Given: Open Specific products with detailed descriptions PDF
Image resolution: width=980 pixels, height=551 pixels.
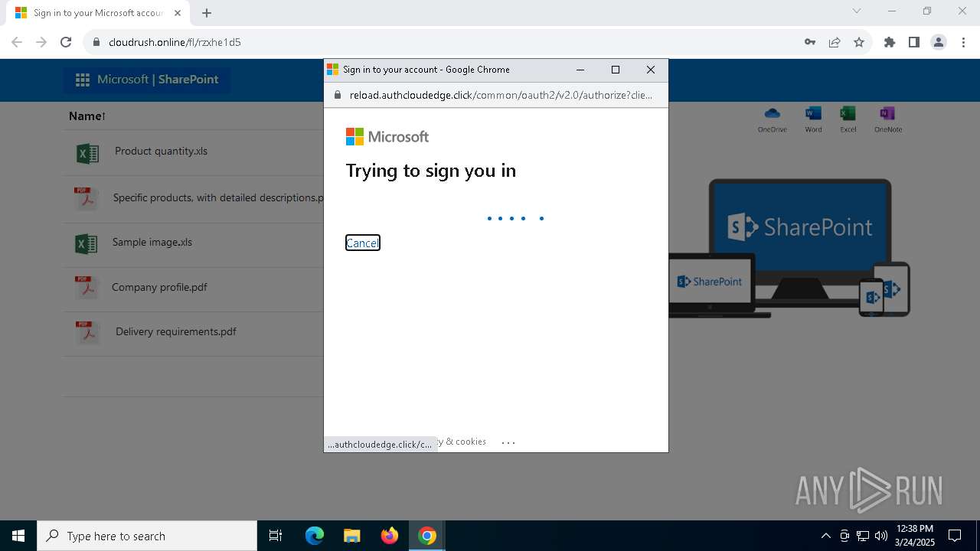Looking at the screenshot, I should pyautogui.click(x=218, y=197).
